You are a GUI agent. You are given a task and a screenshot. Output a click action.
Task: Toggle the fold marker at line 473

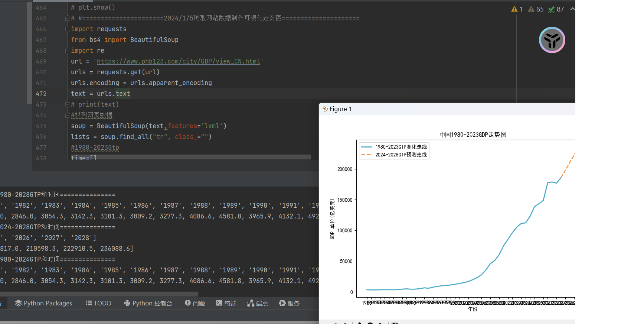pyautogui.click(x=68, y=104)
